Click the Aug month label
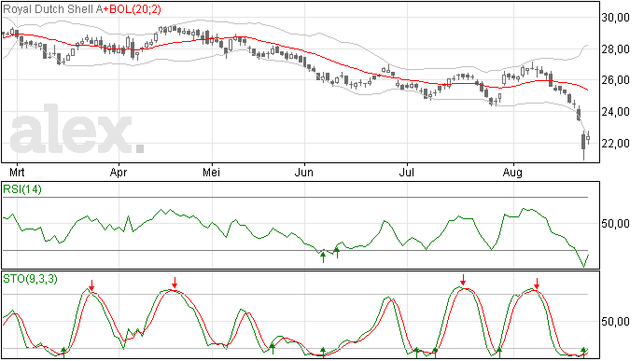The width and height of the screenshot is (644, 361). (512, 172)
